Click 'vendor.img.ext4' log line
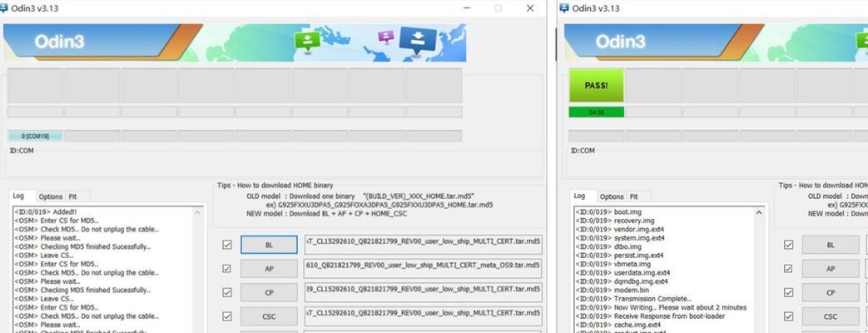Viewport: 868px width, 333px height. pyautogui.click(x=619, y=230)
